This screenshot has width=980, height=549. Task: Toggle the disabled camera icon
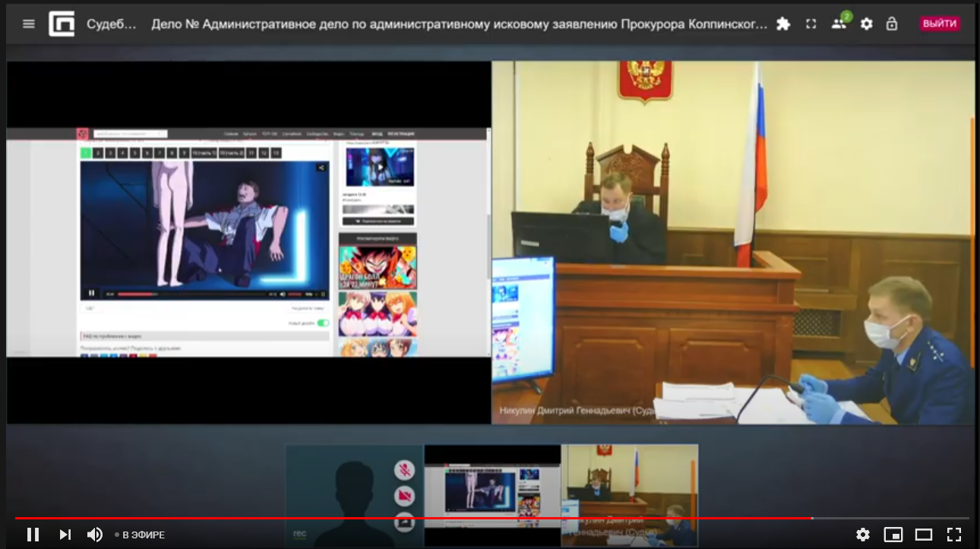coord(404,497)
